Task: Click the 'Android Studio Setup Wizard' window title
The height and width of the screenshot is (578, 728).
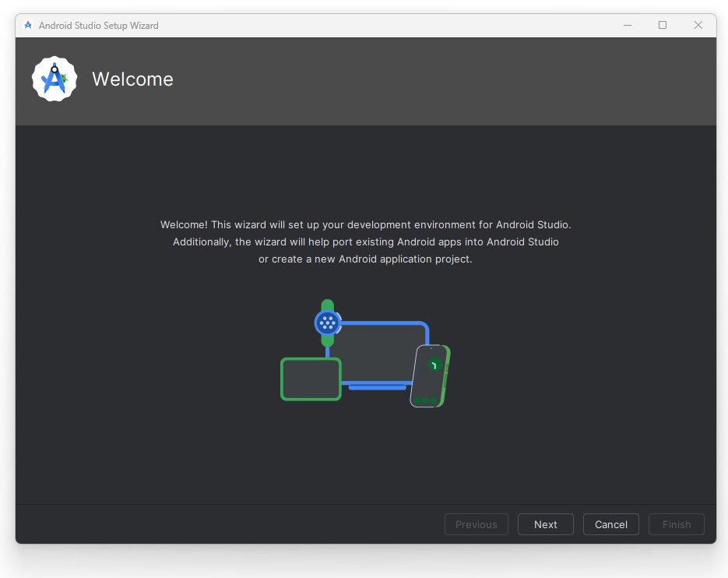Action: tap(98, 26)
